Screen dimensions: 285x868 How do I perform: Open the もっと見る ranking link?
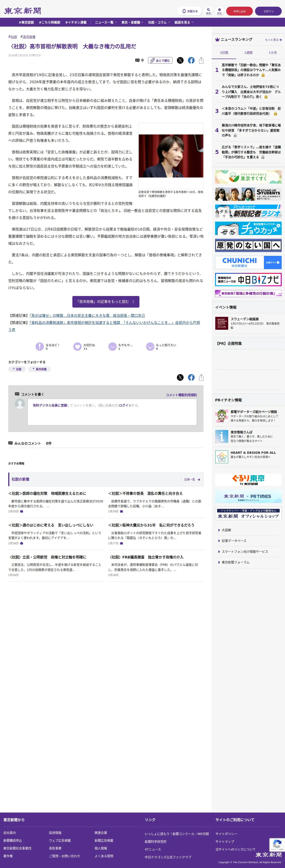[273, 40]
